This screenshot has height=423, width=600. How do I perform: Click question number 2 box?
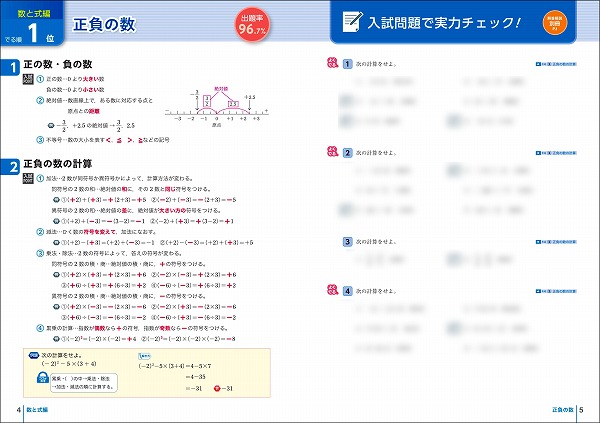click(347, 153)
